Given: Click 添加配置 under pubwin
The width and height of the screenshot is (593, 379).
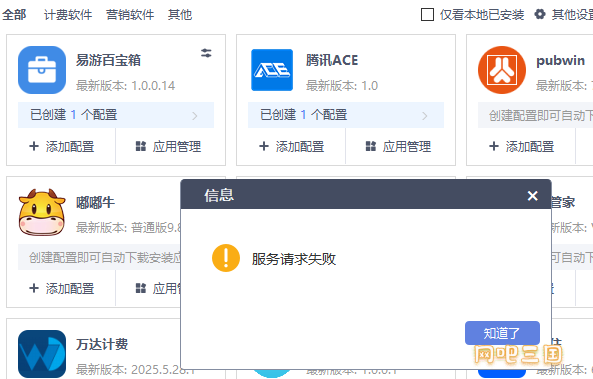Looking at the screenshot, I should coord(522,146).
